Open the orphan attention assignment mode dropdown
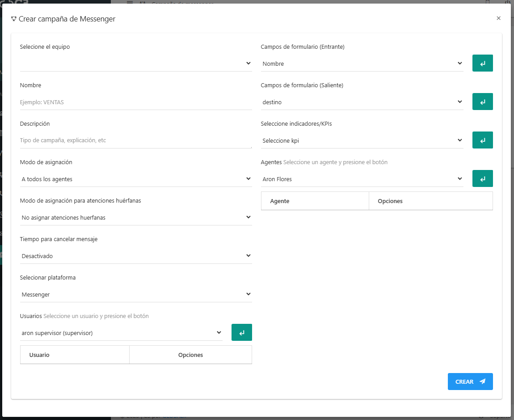514x420 pixels. pos(136,217)
